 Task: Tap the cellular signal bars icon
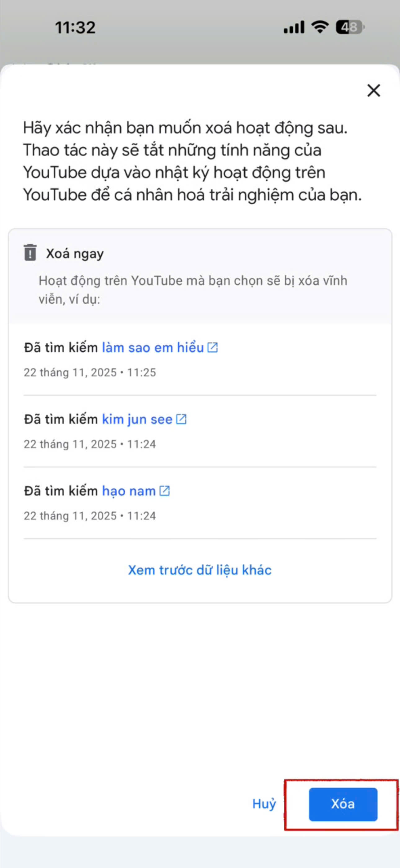294,27
